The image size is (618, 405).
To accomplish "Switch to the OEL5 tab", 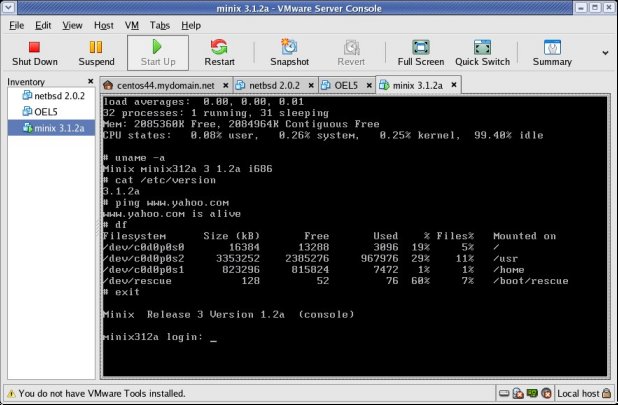I will click(346, 85).
